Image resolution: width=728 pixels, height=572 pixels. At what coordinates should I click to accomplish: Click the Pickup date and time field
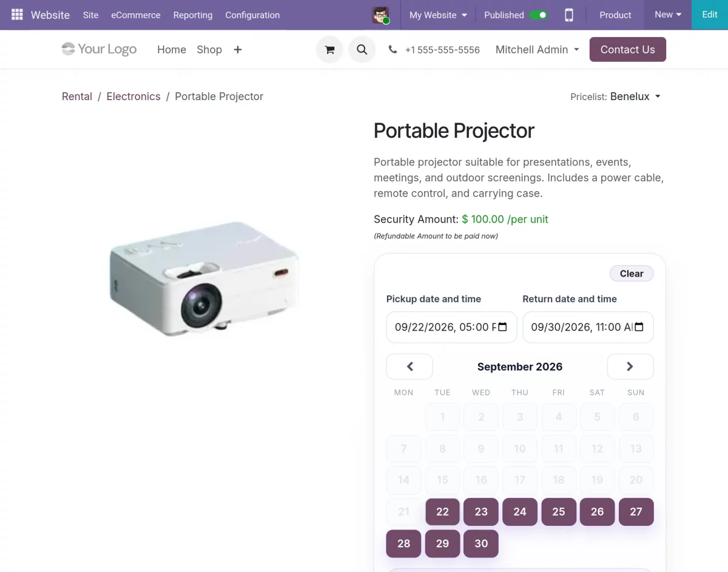click(x=452, y=327)
